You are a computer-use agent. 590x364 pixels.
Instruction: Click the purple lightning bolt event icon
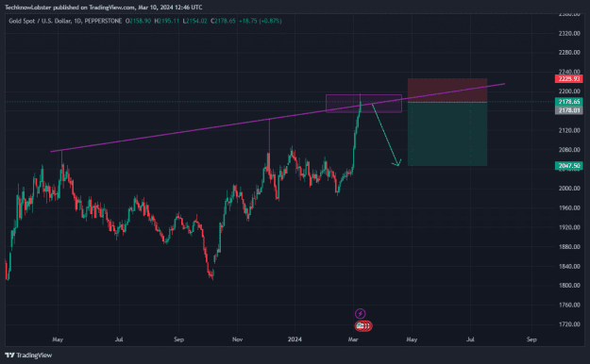click(x=360, y=313)
